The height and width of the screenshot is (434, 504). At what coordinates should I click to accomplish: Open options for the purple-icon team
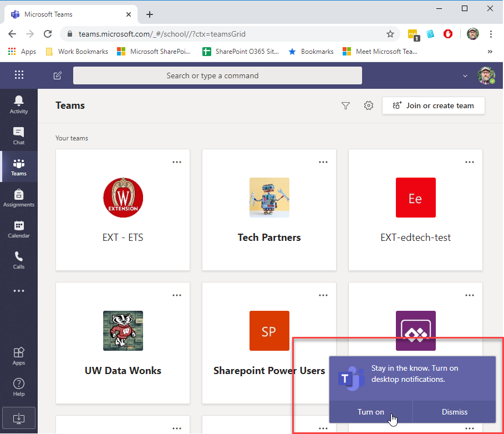point(470,295)
